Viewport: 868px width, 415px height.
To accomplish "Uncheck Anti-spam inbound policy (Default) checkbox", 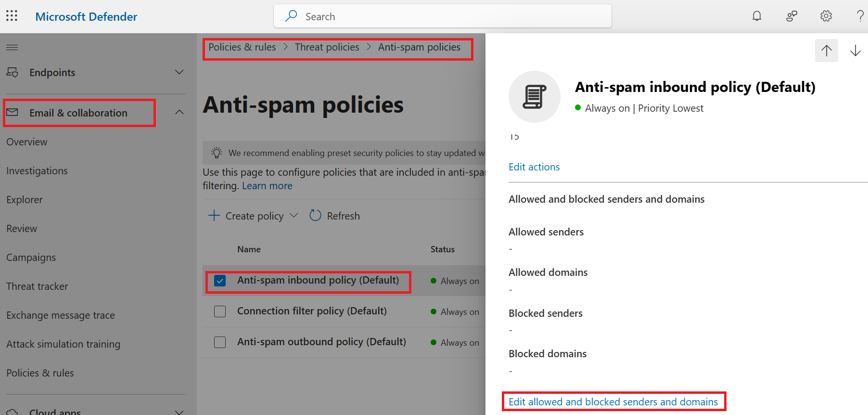I will click(x=220, y=281).
